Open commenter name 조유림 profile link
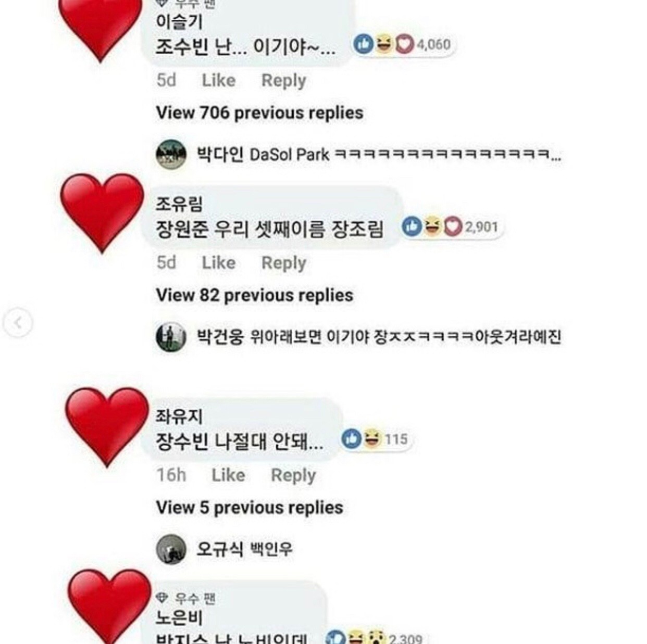The height and width of the screenshot is (644, 647). [179, 204]
